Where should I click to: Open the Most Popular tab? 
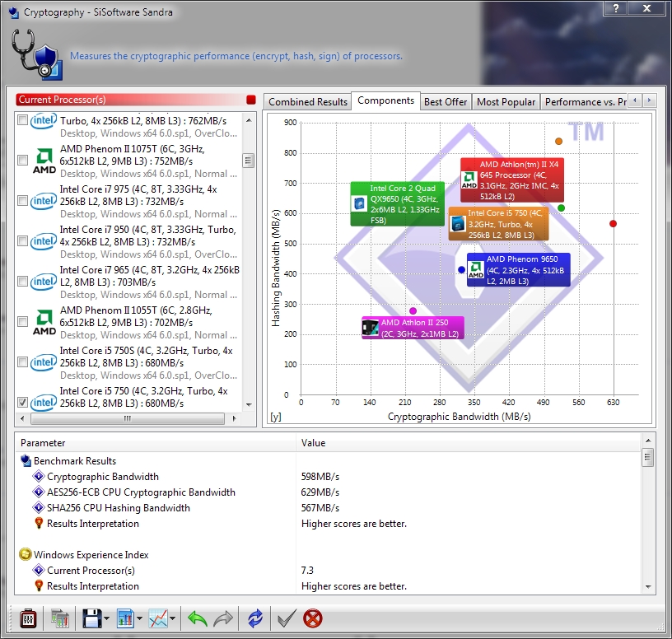pos(506,102)
